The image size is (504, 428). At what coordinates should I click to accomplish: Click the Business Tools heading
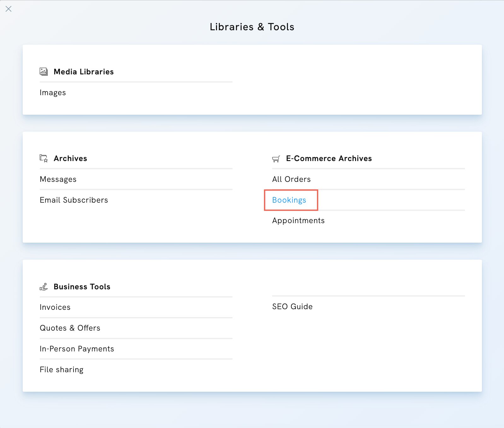point(82,287)
